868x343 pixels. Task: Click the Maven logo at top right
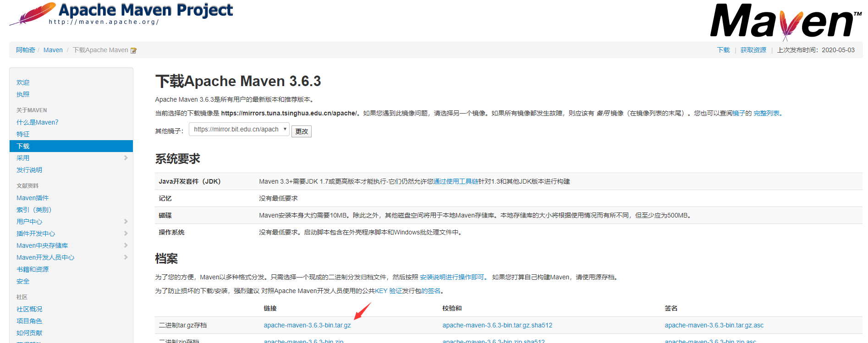click(x=786, y=22)
